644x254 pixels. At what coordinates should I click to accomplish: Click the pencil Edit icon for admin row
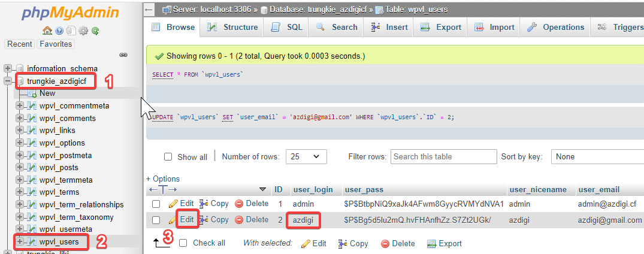point(174,204)
